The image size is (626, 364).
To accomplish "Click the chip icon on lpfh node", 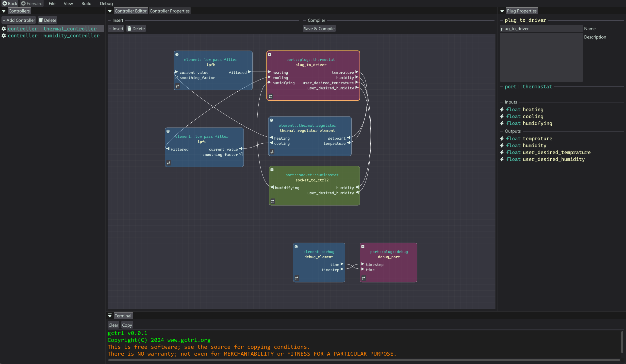I will (177, 54).
